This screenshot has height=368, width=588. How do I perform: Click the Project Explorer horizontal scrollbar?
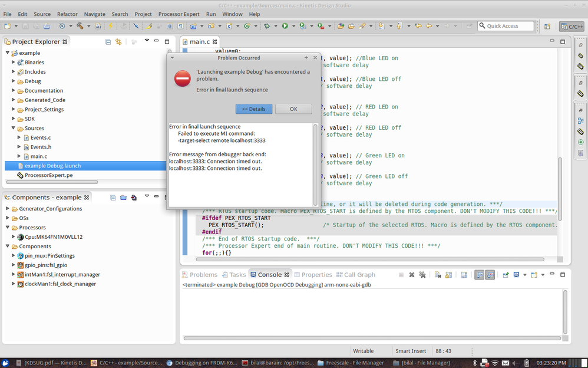click(52, 182)
